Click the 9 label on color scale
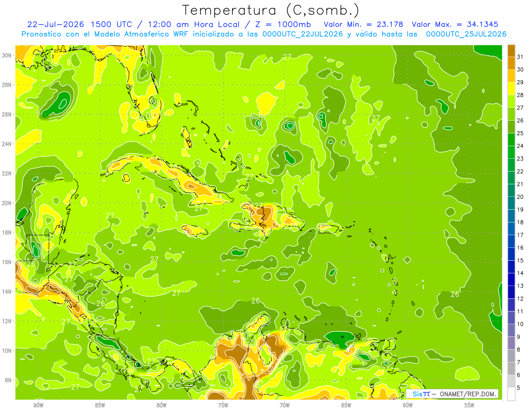Viewport: 532px width, 411px height. [519, 337]
